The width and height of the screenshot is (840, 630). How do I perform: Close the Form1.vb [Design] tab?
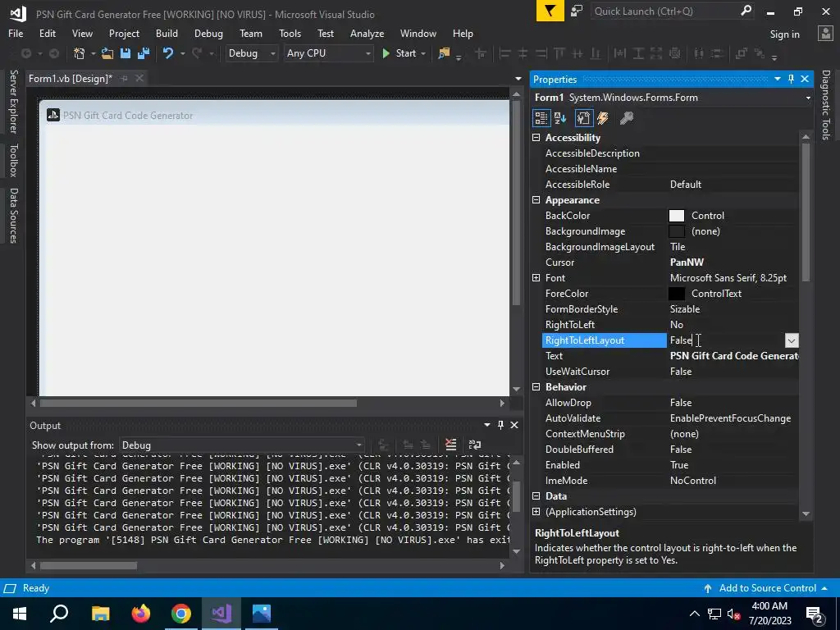click(139, 78)
